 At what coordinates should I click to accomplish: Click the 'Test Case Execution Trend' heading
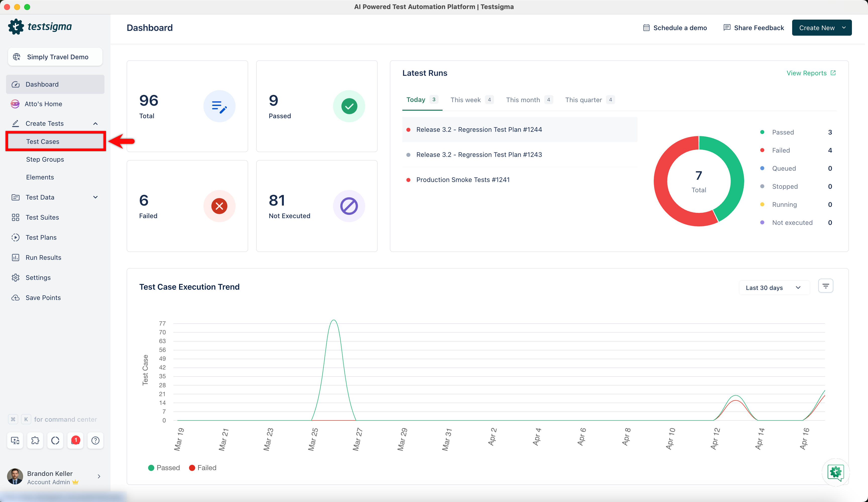pyautogui.click(x=189, y=287)
